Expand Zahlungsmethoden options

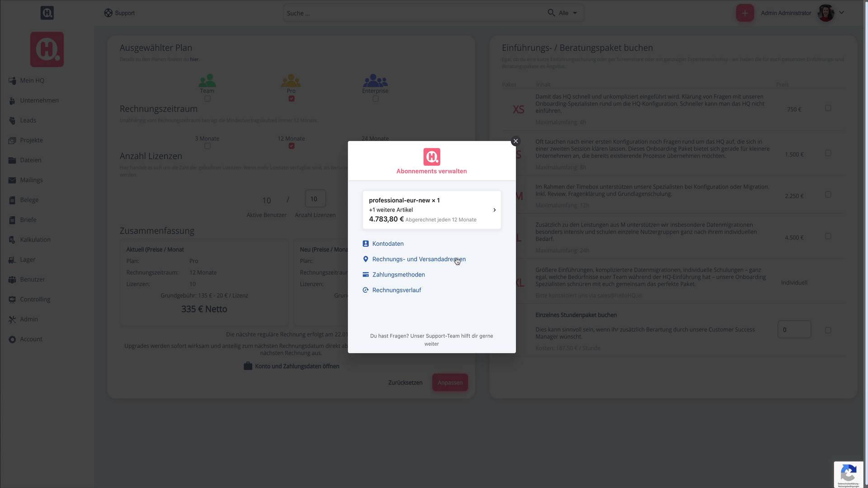point(398,274)
